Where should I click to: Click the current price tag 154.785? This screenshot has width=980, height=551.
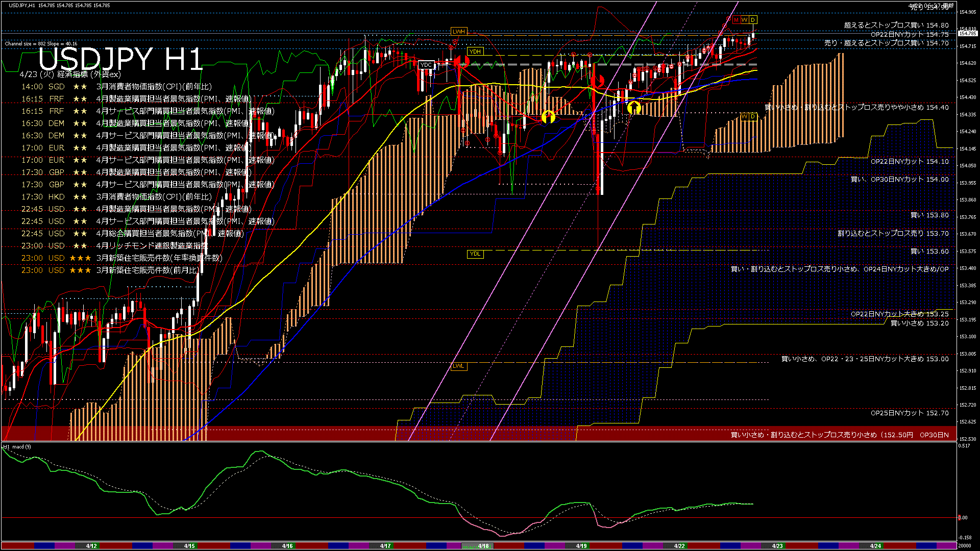coord(967,34)
